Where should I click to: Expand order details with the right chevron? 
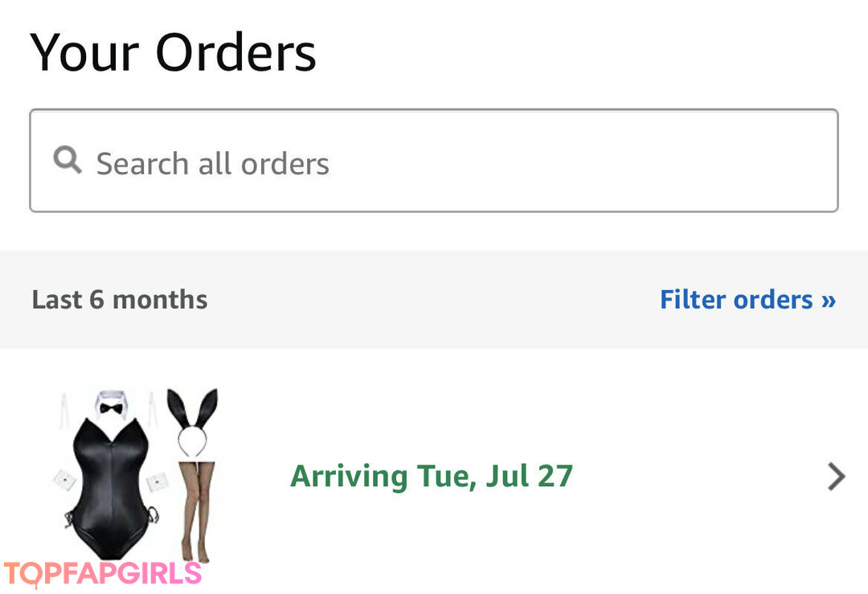[x=836, y=477]
